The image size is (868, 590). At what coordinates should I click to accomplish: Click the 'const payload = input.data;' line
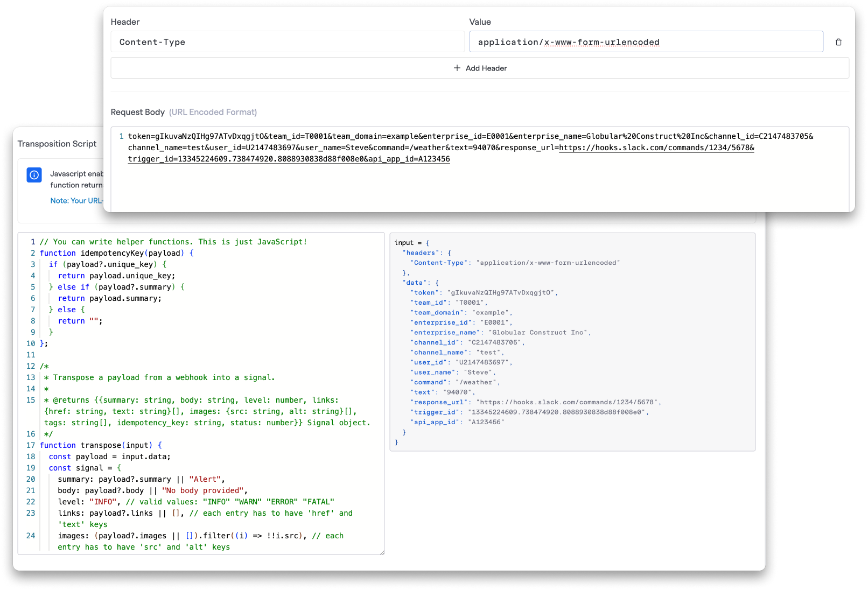click(x=110, y=456)
